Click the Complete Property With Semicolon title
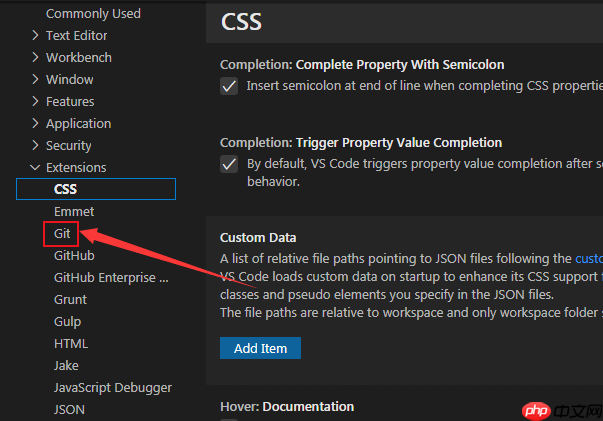 (362, 65)
